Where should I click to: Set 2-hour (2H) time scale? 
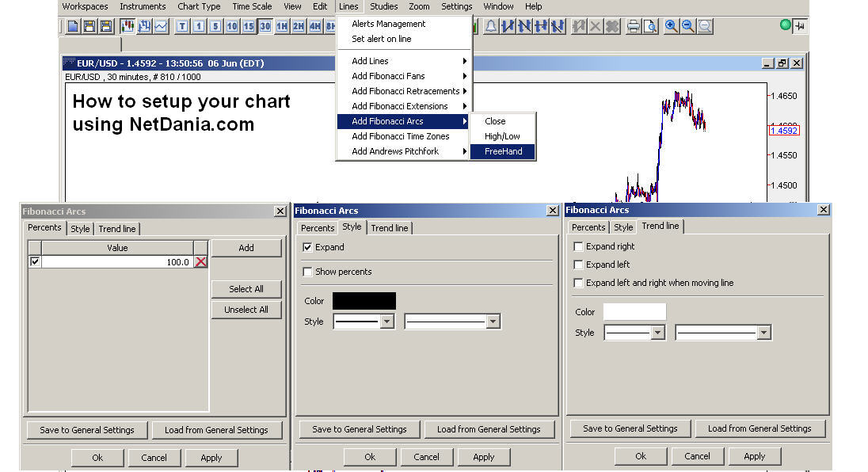pos(299,26)
